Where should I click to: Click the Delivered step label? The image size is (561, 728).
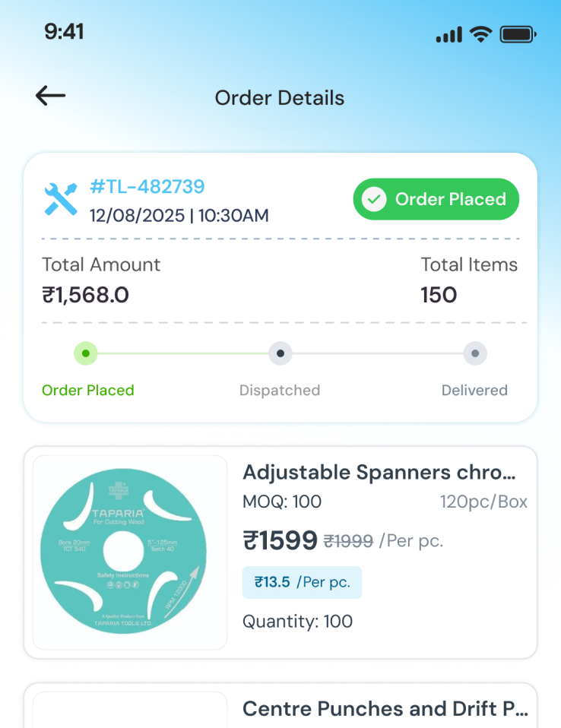pyautogui.click(x=474, y=391)
